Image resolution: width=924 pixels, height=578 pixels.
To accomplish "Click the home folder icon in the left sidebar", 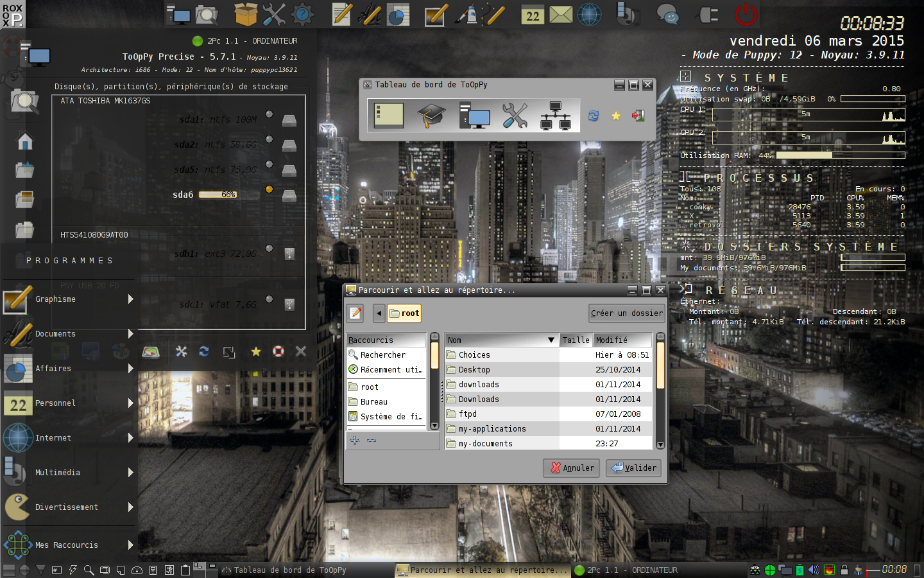I will (x=25, y=141).
